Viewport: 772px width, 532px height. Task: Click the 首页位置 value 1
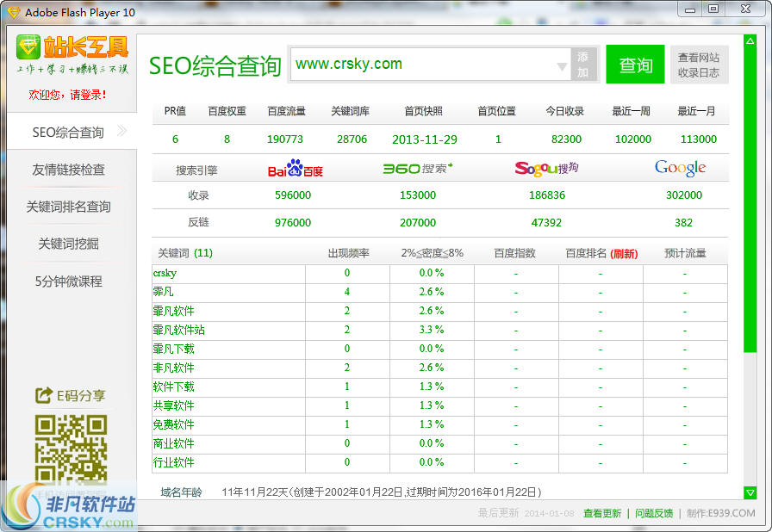tap(498, 139)
